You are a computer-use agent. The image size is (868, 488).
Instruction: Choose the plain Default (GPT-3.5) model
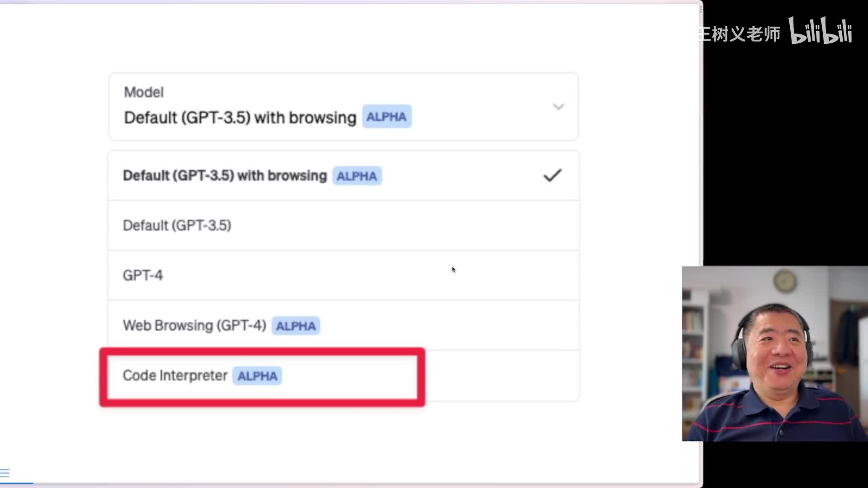point(177,225)
